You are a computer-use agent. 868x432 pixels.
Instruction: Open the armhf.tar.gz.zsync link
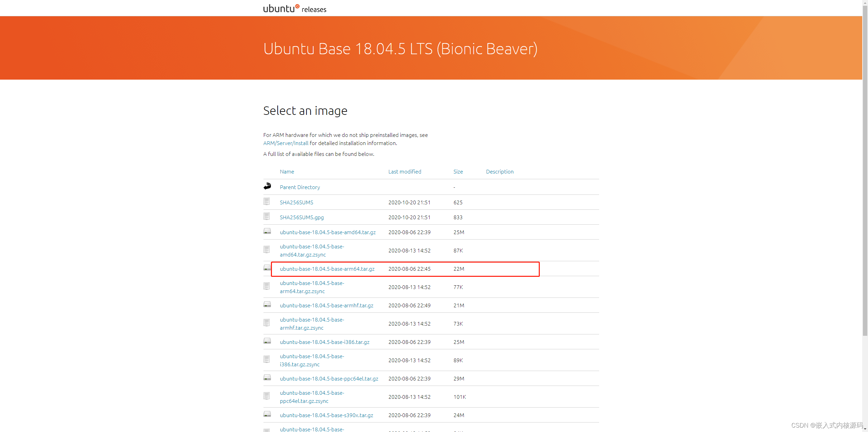pyautogui.click(x=312, y=324)
